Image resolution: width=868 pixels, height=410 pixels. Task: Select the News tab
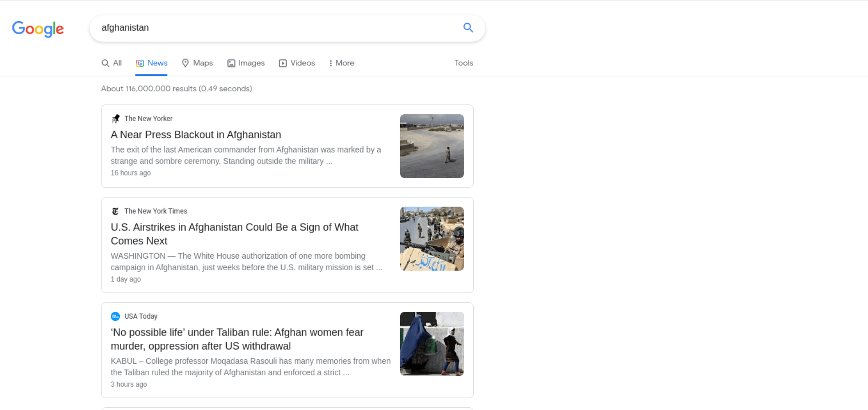click(x=151, y=63)
